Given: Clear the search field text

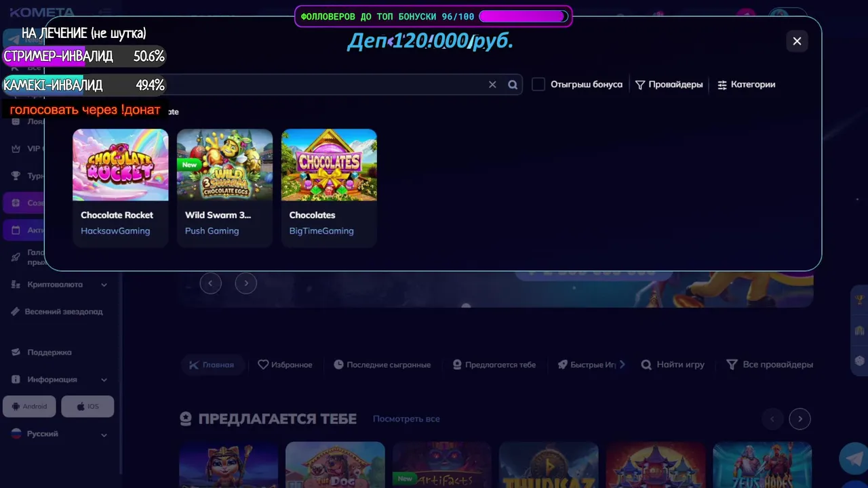Looking at the screenshot, I should [x=492, y=85].
